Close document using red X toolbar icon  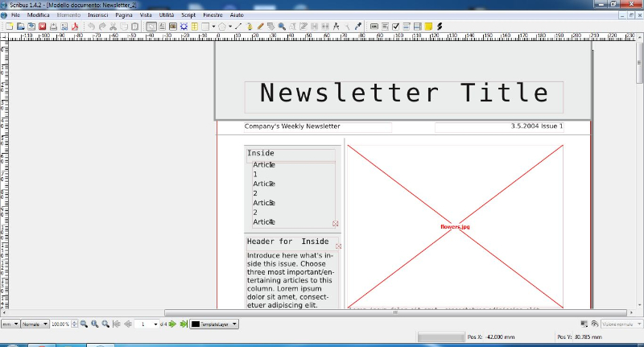43,27
